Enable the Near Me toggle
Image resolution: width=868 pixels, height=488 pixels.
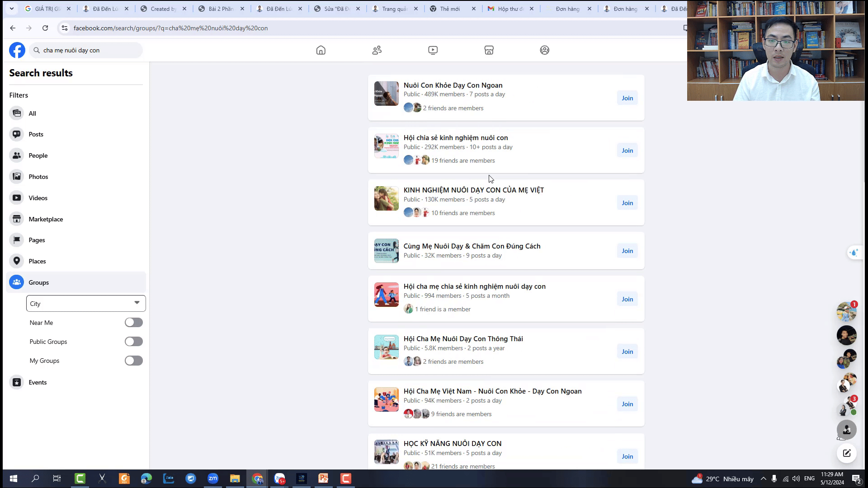click(133, 323)
